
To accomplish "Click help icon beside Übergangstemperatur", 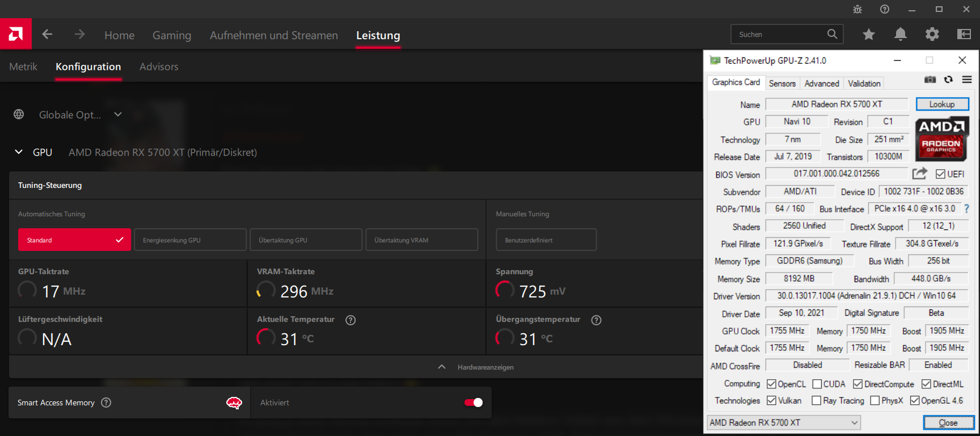I will [x=596, y=320].
